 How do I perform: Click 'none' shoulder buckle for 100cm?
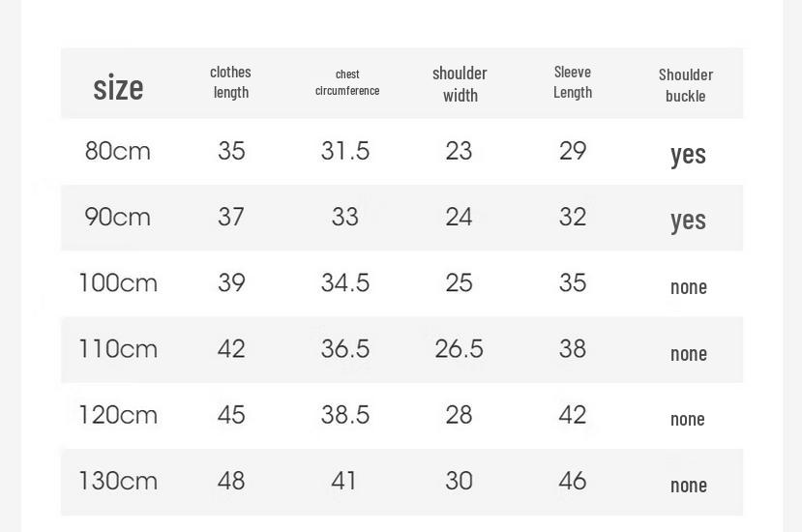pos(689,287)
